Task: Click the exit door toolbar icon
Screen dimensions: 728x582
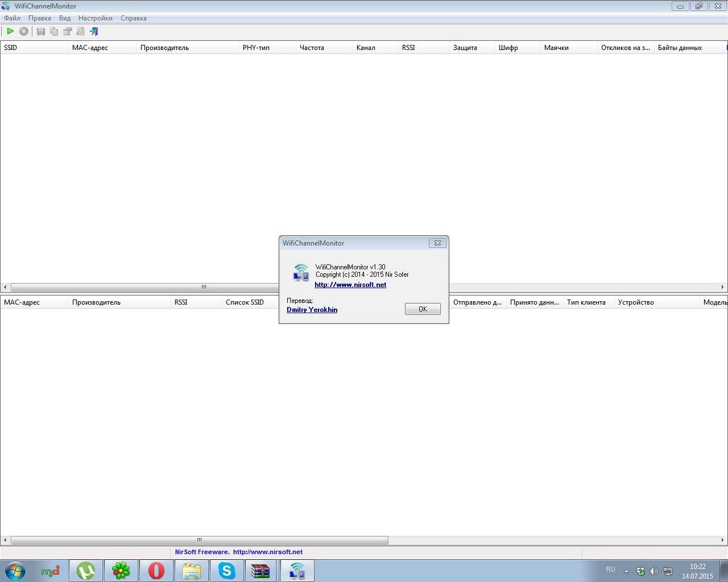Action: point(94,31)
